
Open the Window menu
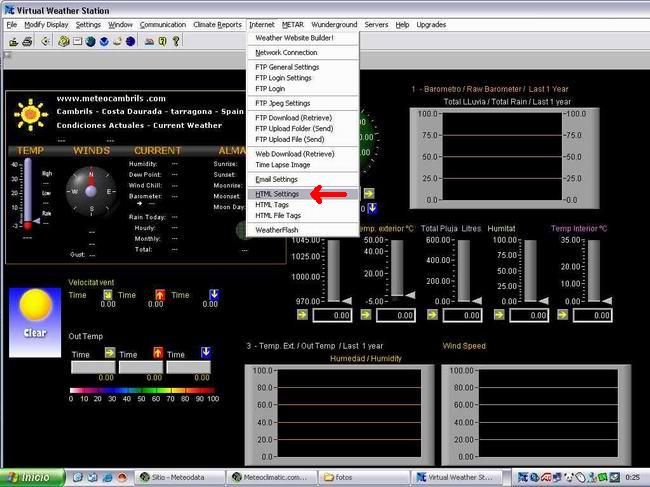click(x=120, y=25)
